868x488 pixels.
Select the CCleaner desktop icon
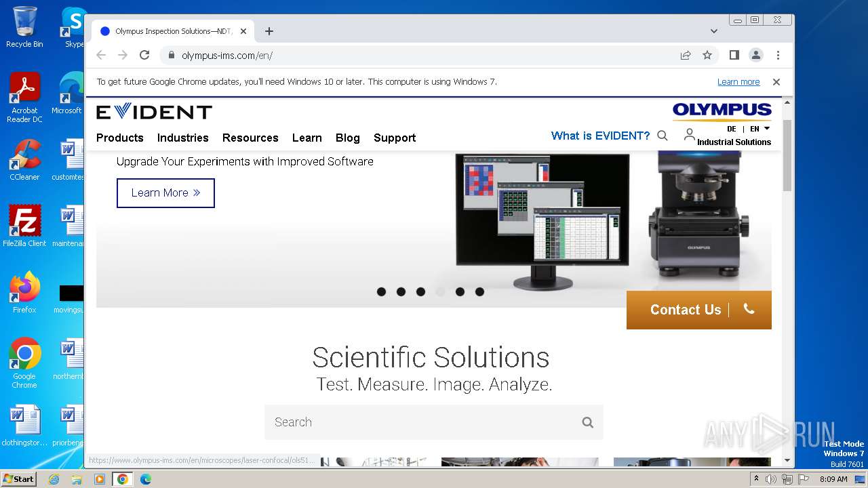click(x=24, y=160)
